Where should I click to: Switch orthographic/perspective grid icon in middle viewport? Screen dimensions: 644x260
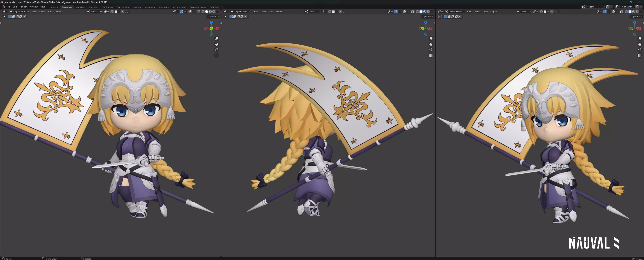click(x=431, y=55)
